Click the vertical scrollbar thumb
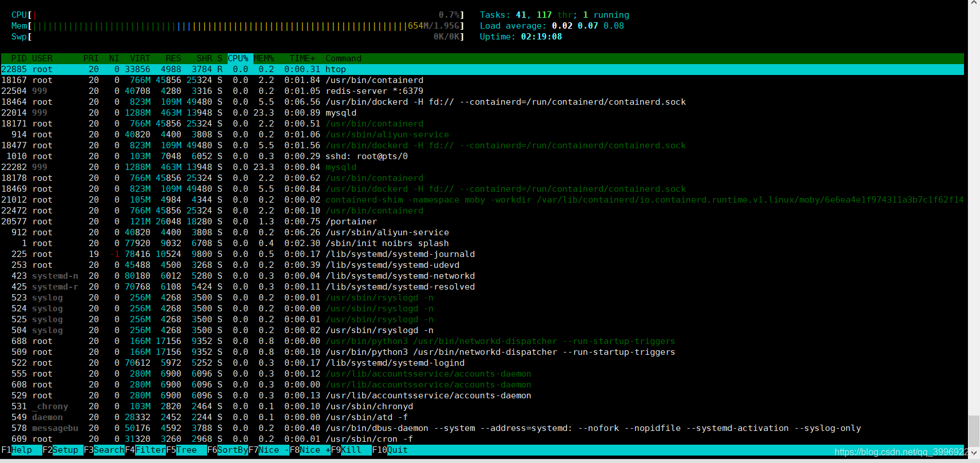 click(x=974, y=430)
